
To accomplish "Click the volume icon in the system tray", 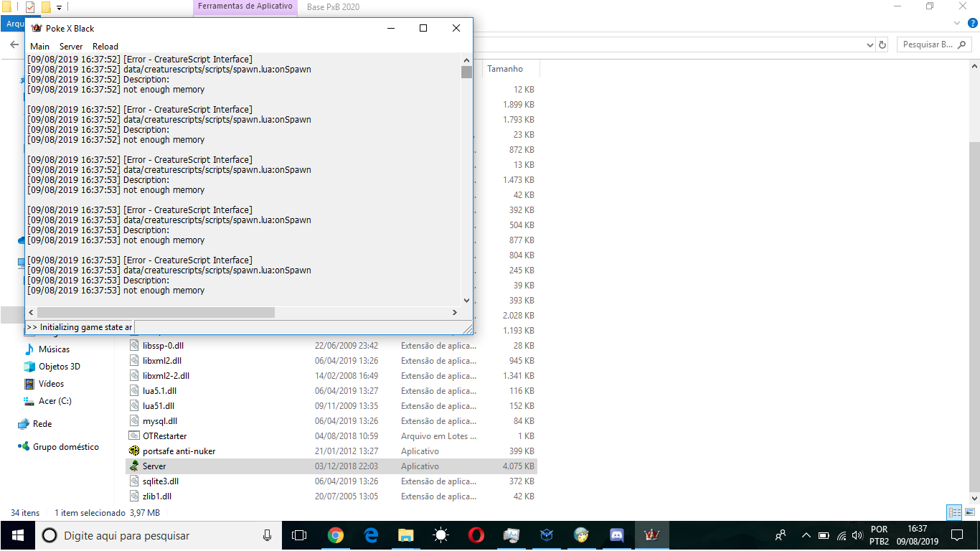I will (x=856, y=535).
